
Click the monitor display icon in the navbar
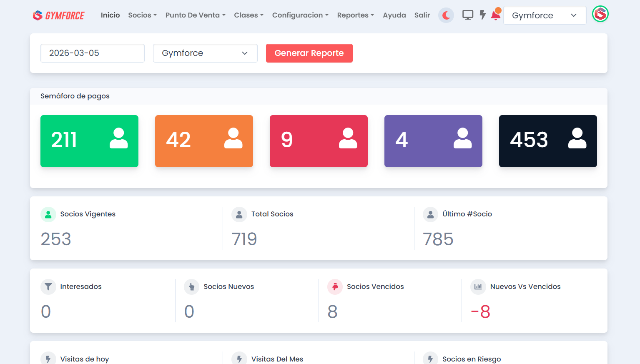pos(468,14)
